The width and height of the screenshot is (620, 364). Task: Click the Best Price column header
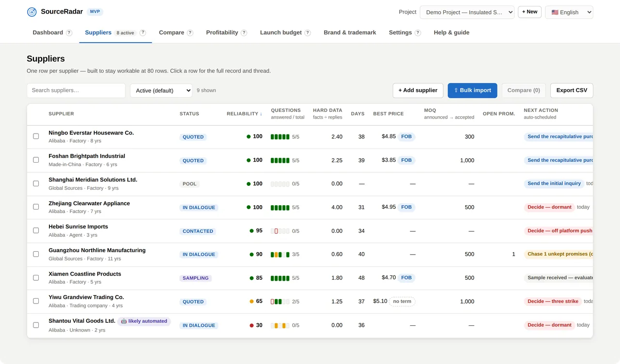coord(388,114)
